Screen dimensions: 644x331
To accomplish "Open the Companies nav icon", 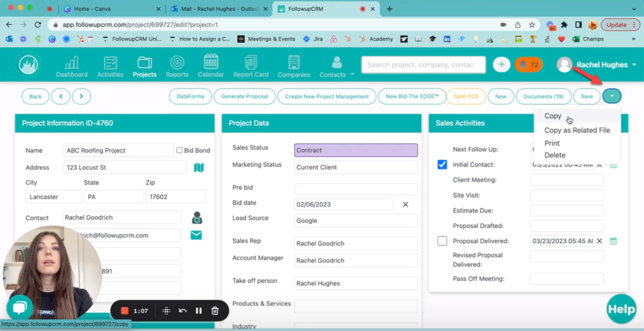I will tap(294, 66).
